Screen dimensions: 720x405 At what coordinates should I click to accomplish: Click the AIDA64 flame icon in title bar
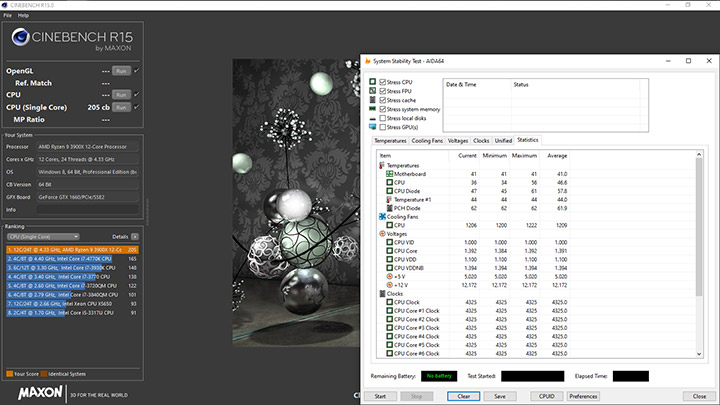click(366, 63)
